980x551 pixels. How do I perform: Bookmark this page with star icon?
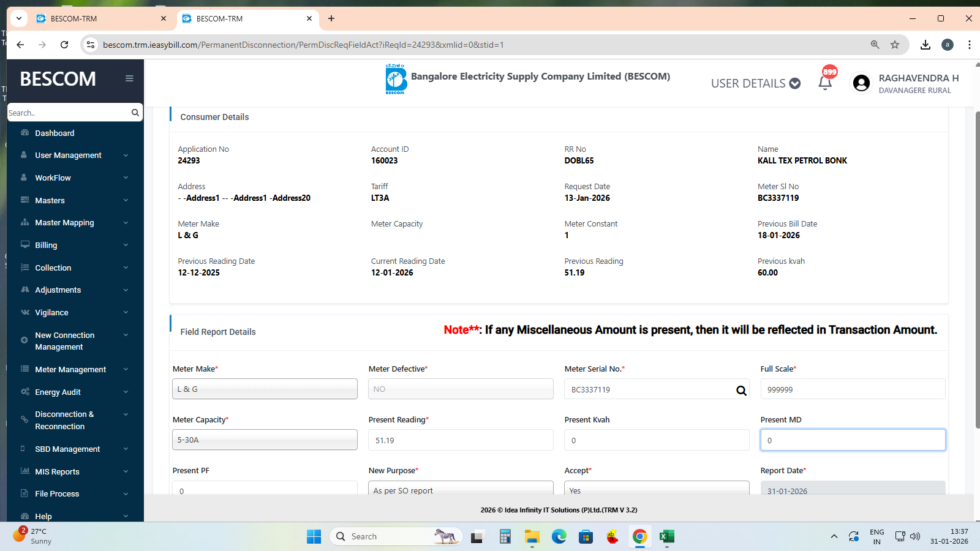(895, 45)
